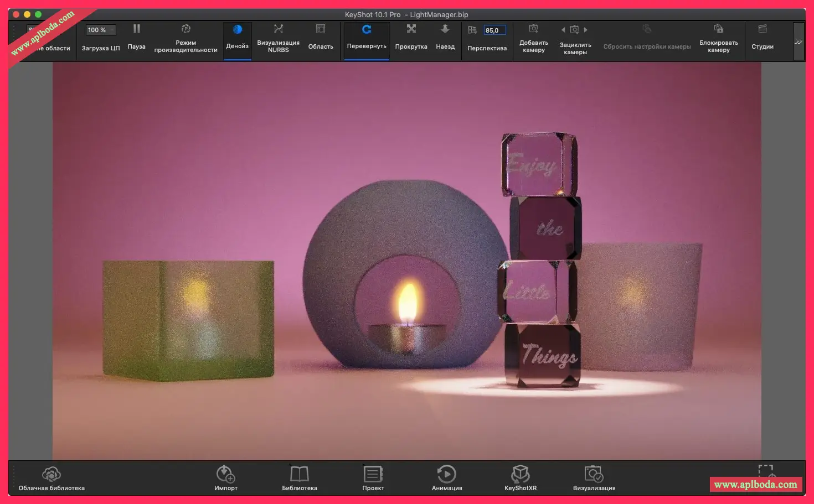Select the Dolly (Наезд) camera tool

click(445, 30)
